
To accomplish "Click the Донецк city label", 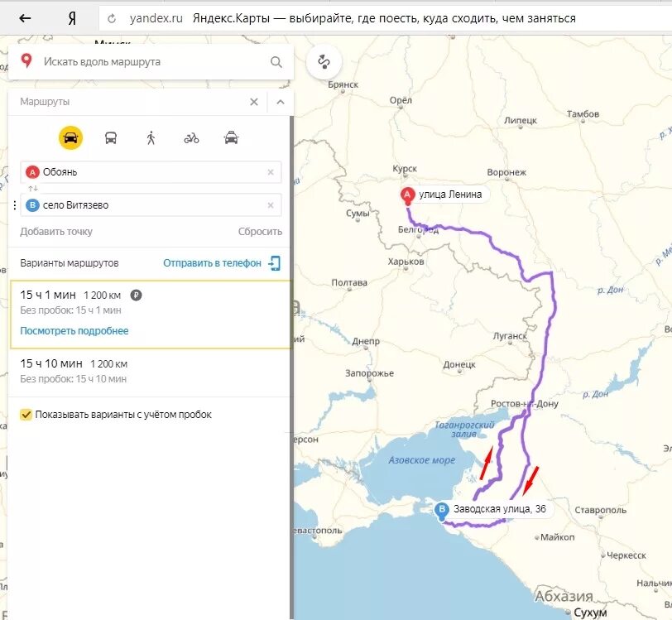I will point(459,364).
